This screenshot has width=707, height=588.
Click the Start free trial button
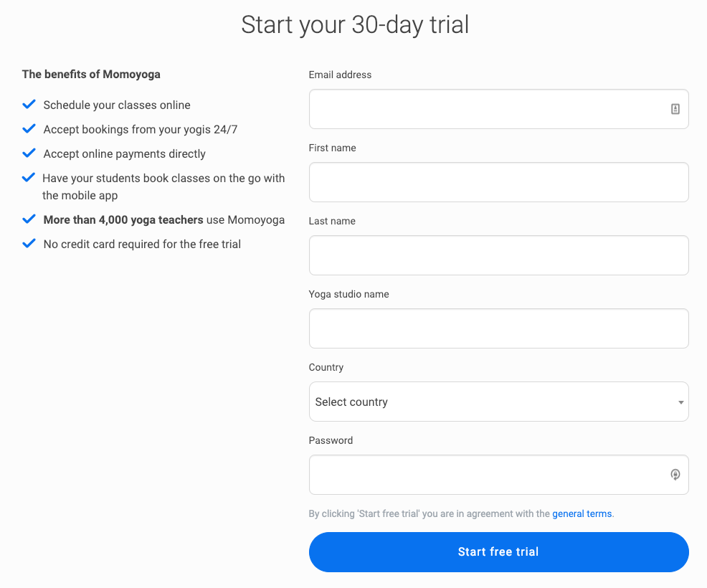[x=498, y=552]
